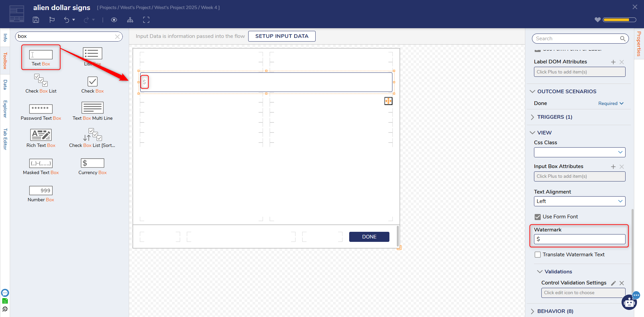This screenshot has width=644, height=317.
Task: Click the pencil icon for Control Validation Settings
Action: pos(613,283)
